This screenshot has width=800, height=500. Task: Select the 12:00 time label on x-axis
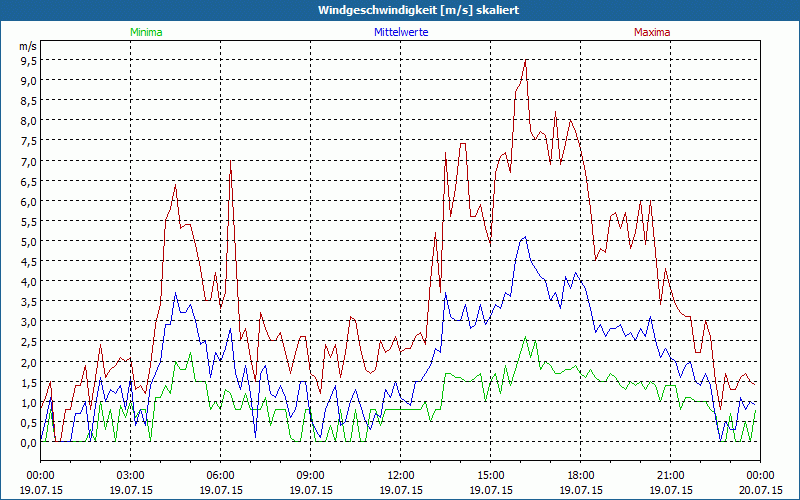point(400,475)
